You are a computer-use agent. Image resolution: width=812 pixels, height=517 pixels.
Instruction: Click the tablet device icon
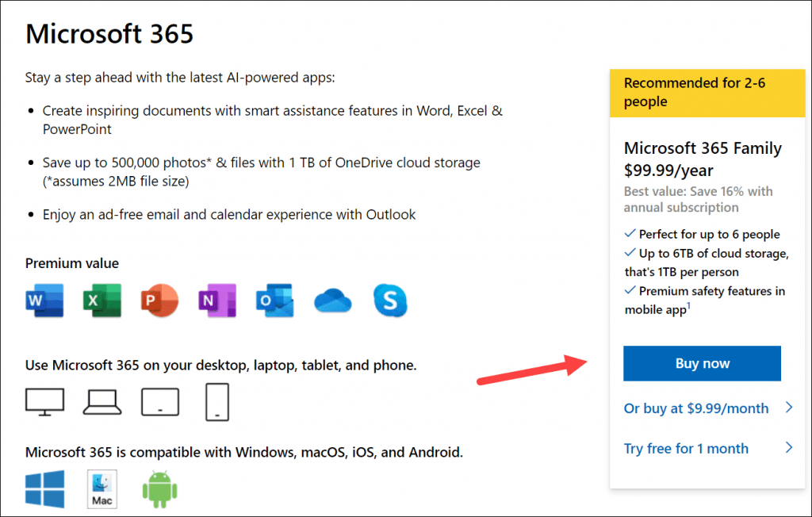[160, 402]
